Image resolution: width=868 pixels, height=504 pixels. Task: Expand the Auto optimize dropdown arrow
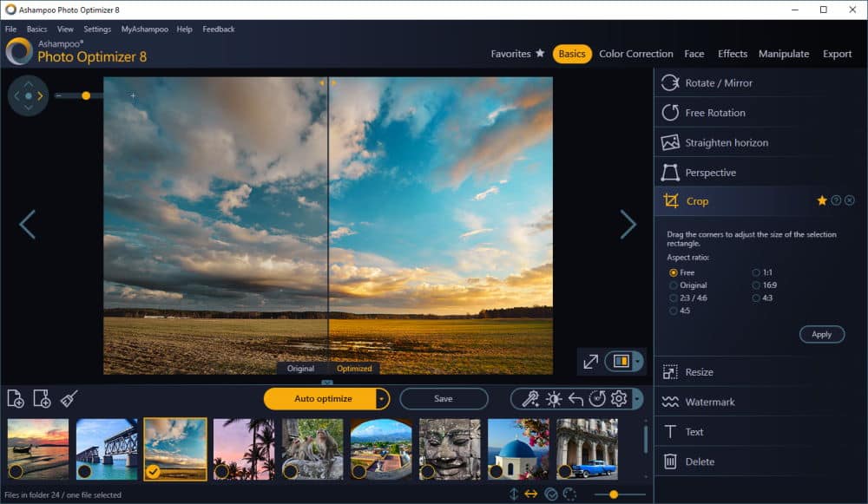(x=381, y=399)
